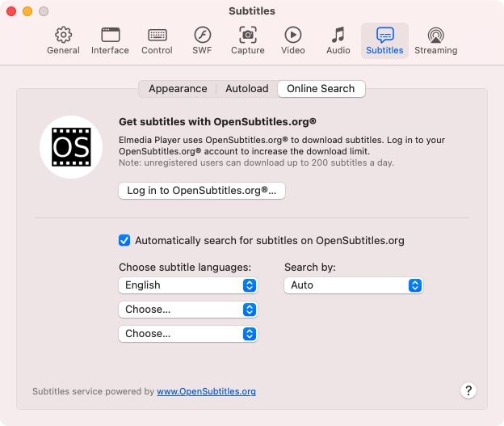
Task: Open SWF Flash preferences
Action: 202,40
